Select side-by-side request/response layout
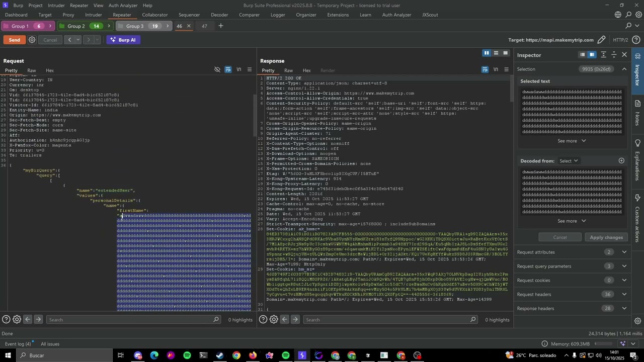644x362 pixels. tap(487, 53)
